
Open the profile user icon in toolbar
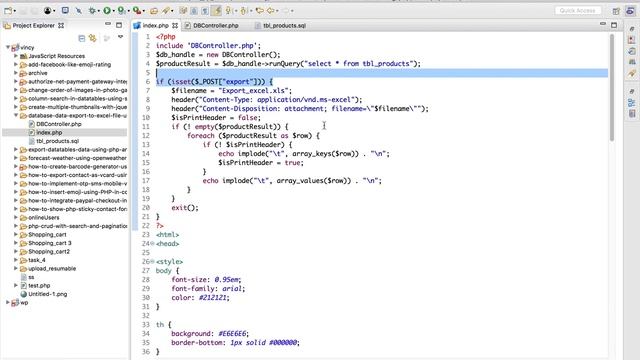(x=47, y=11)
